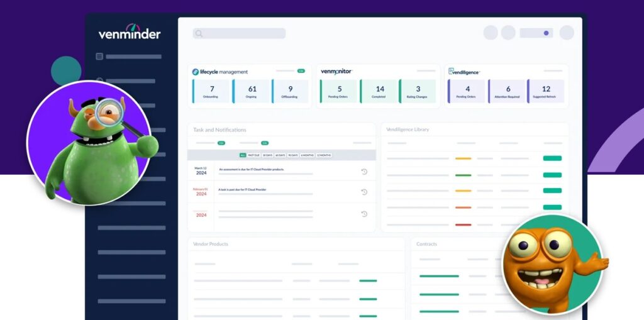The height and width of the screenshot is (320, 644).
Task: Click the venmonitor logo heading
Action: click(336, 72)
